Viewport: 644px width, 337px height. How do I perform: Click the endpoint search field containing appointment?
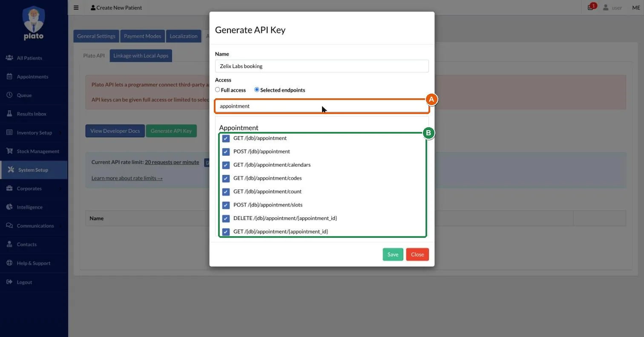322,106
